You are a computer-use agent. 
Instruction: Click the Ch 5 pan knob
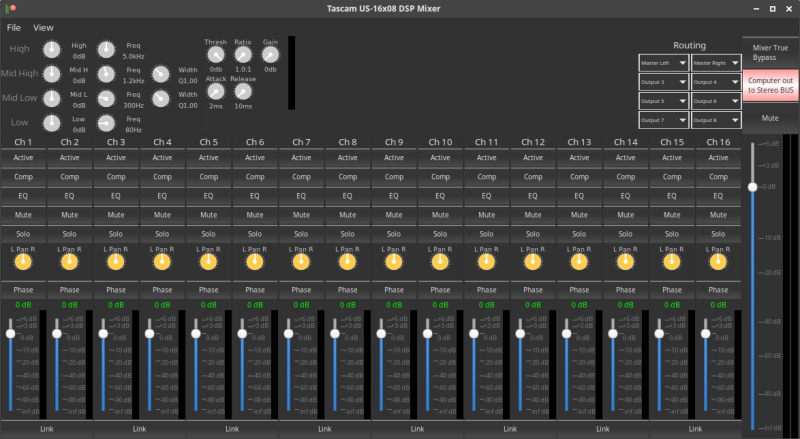208,262
